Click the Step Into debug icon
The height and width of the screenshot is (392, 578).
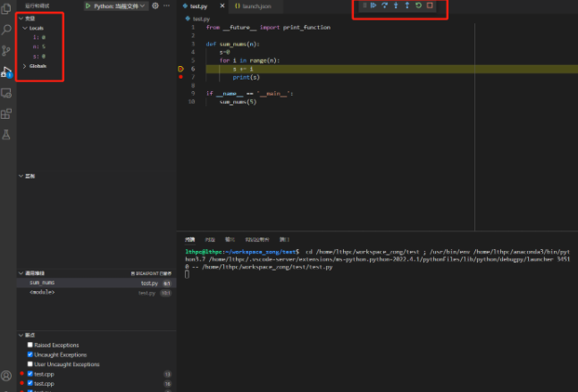point(396,5)
